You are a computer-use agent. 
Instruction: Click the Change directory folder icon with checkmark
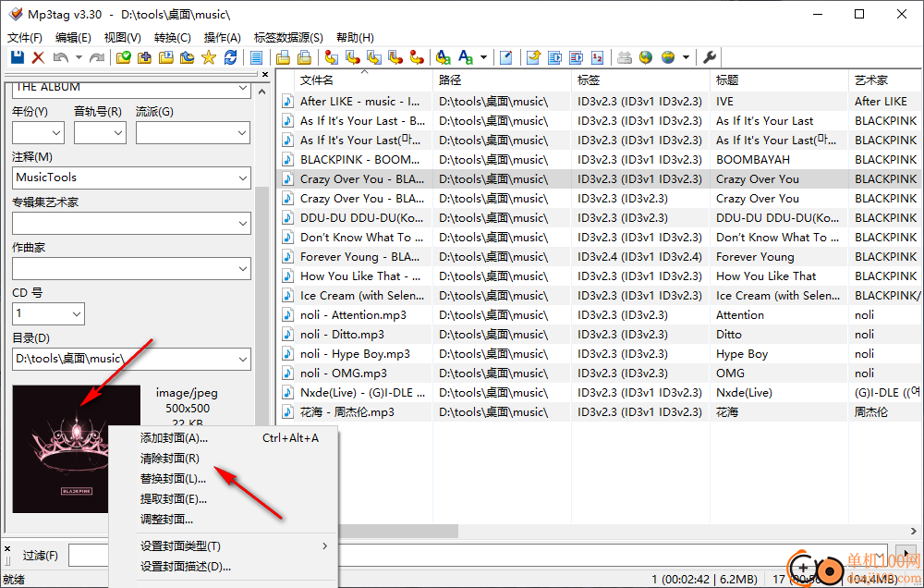[123, 57]
